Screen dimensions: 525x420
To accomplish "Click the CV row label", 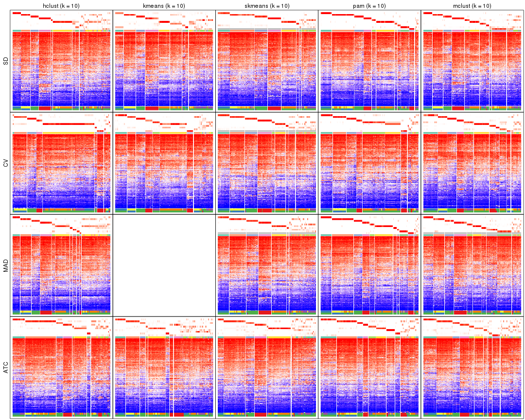I will [x=5, y=162].
